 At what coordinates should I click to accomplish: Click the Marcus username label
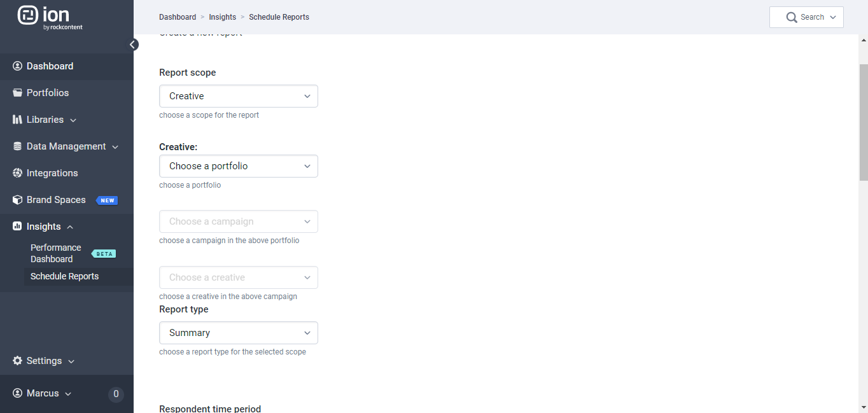[x=43, y=393]
